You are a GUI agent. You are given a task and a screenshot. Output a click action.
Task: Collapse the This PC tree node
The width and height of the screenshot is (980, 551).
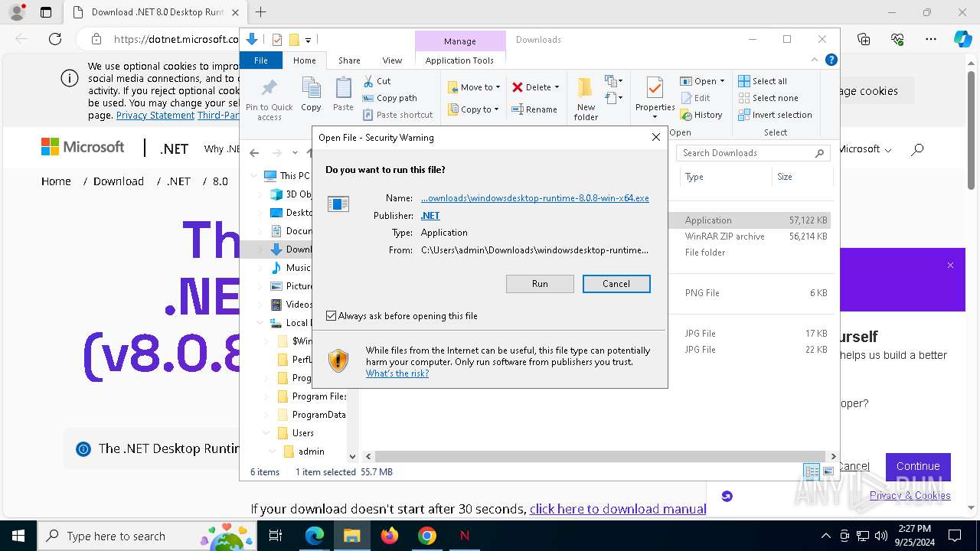pyautogui.click(x=254, y=175)
